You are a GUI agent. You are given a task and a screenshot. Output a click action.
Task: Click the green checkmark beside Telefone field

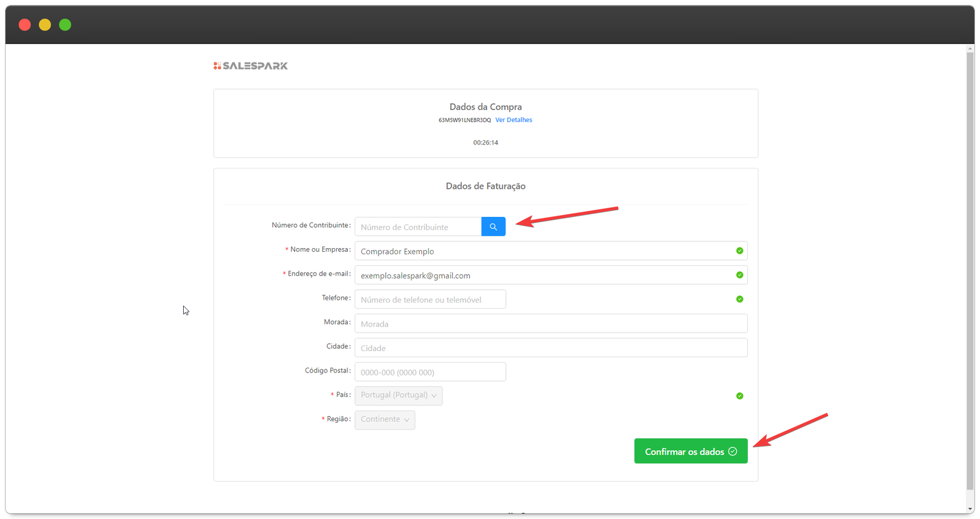point(739,299)
